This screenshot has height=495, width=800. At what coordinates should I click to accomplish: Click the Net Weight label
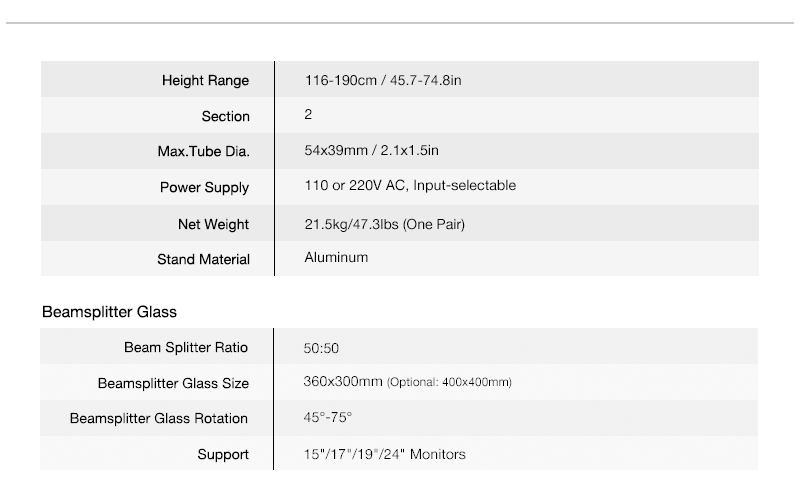(x=213, y=223)
